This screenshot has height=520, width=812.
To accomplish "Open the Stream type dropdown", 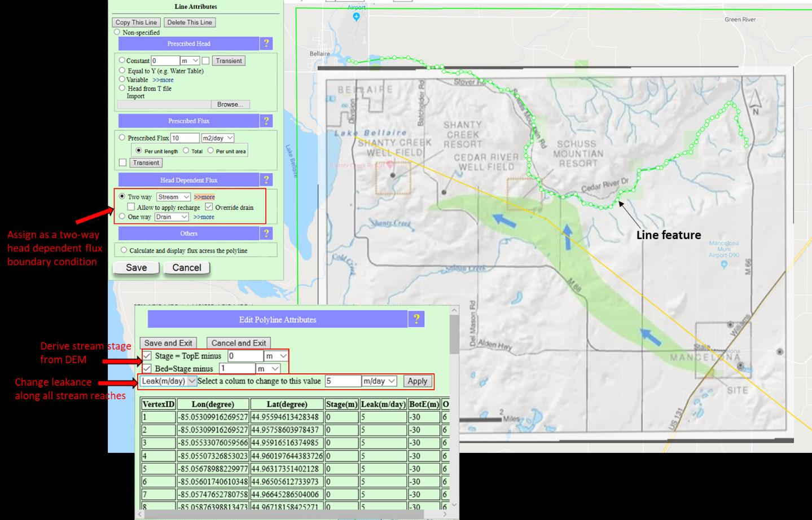I will [173, 197].
